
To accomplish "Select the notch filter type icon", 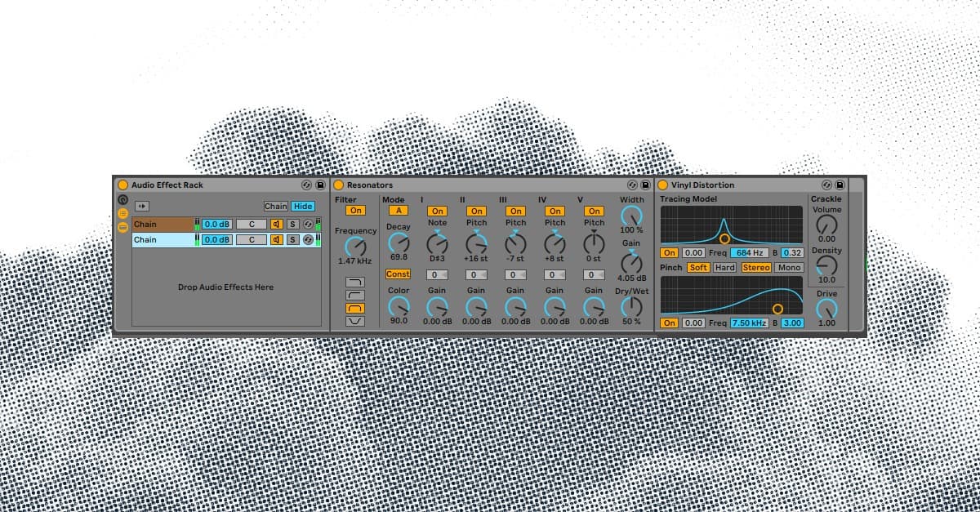I will tap(355, 322).
